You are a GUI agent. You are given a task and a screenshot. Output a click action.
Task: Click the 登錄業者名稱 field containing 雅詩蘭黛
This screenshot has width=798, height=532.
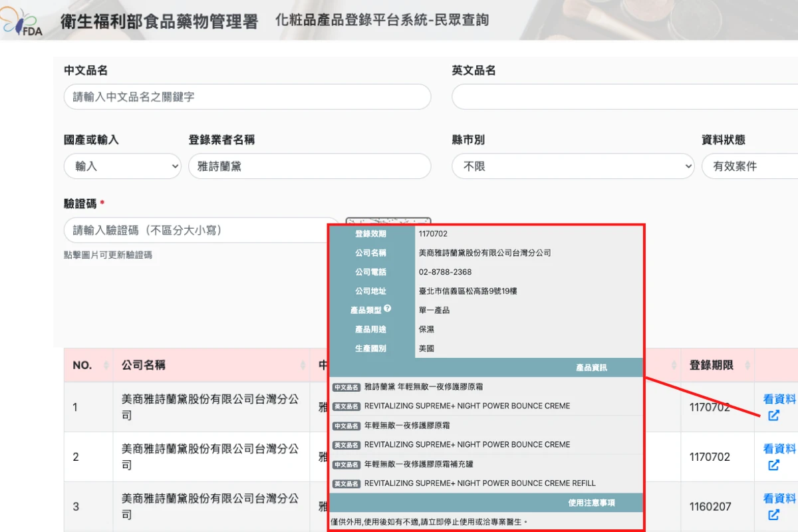point(310,166)
